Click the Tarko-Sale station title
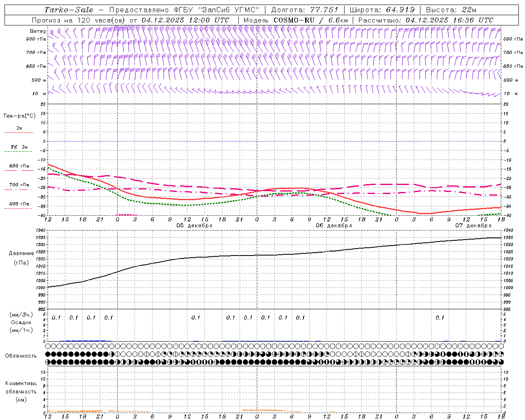This screenshot has height=420, width=525. [68, 10]
